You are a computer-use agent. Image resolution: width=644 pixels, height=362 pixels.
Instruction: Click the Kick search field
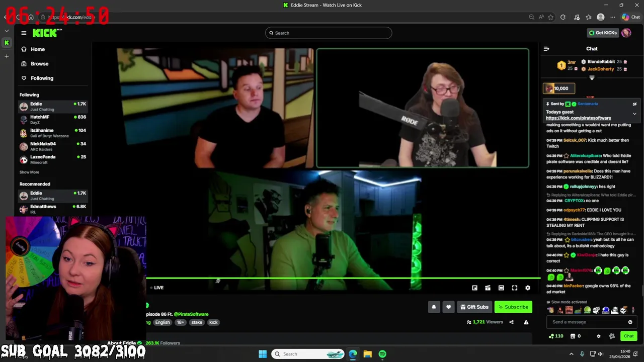329,33
